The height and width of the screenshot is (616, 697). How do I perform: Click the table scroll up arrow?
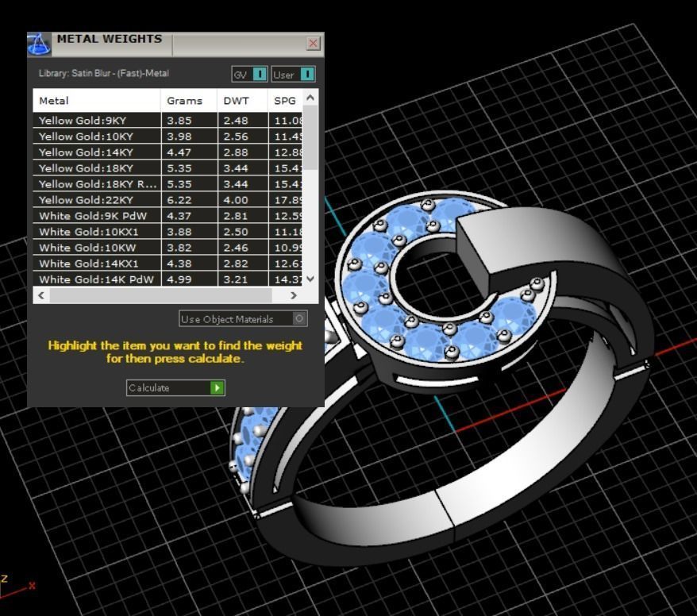pyautogui.click(x=310, y=97)
